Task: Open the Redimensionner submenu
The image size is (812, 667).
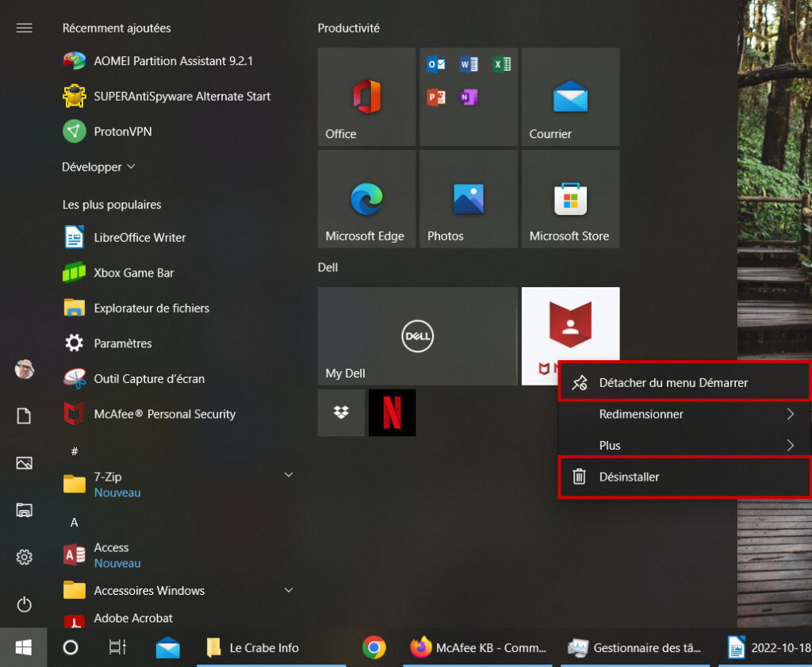Action: click(x=684, y=414)
